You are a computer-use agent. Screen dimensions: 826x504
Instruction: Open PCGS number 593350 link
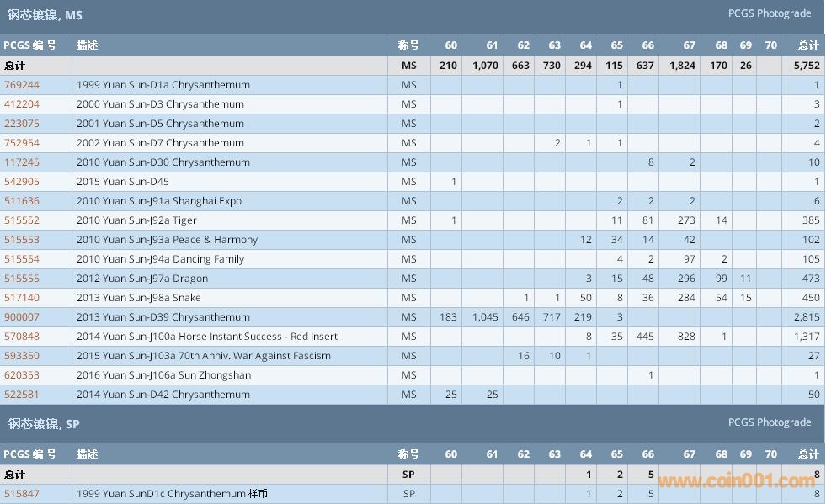pos(22,356)
